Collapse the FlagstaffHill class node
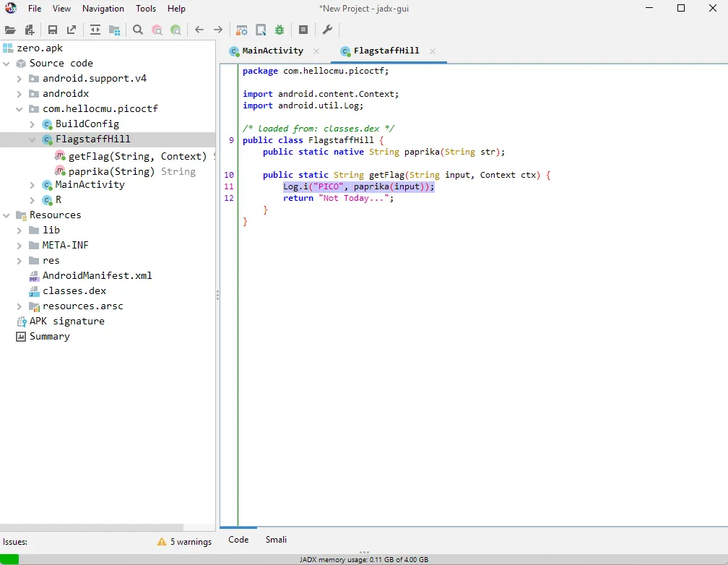The width and height of the screenshot is (728, 565). 32,139
